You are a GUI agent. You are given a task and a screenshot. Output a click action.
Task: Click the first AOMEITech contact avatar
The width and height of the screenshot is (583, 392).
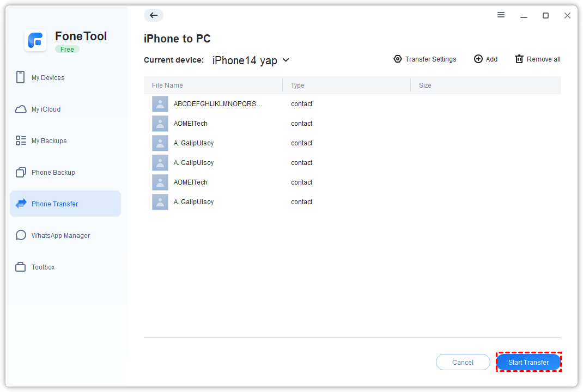(x=160, y=124)
